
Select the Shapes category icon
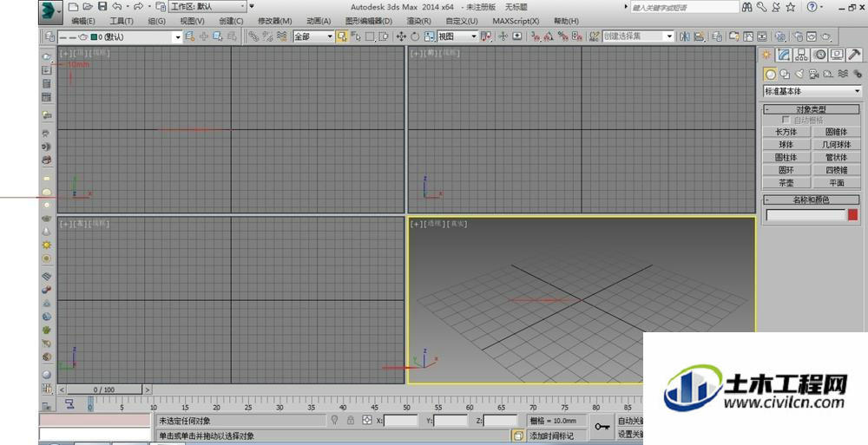[785, 74]
